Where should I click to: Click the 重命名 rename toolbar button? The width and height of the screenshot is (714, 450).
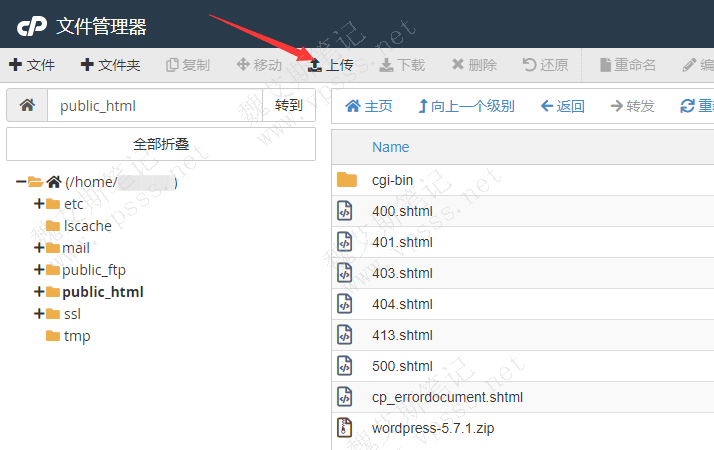[x=628, y=65]
